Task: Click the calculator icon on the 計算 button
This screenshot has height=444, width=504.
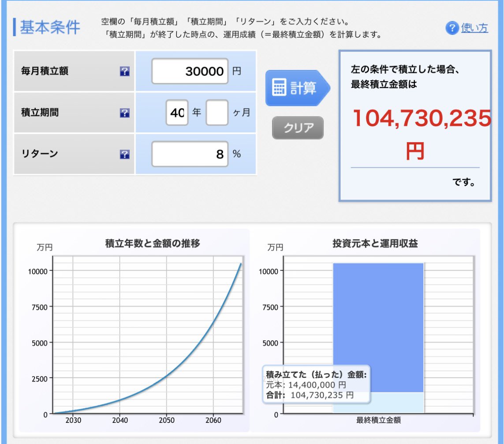Action: coord(279,87)
